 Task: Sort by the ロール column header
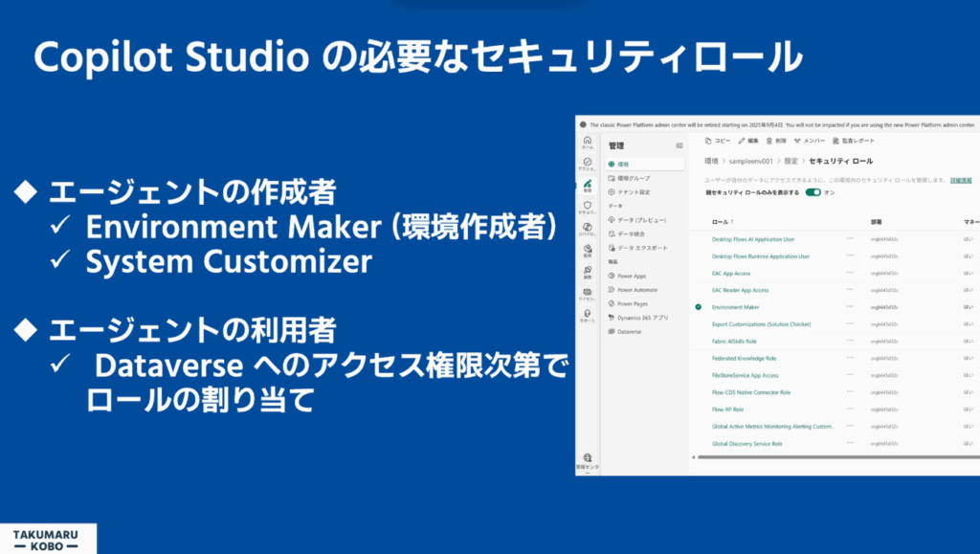tap(721, 221)
